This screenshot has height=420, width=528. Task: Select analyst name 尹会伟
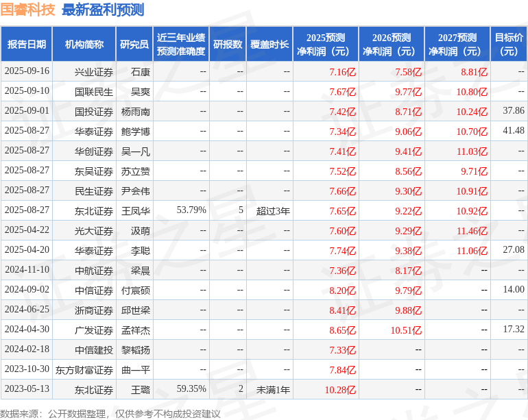coord(136,191)
